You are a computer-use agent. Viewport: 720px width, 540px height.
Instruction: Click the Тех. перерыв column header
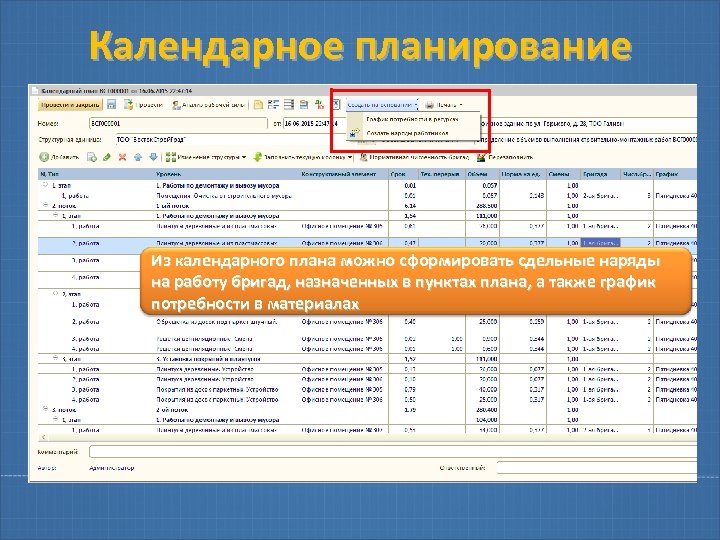coord(442,174)
